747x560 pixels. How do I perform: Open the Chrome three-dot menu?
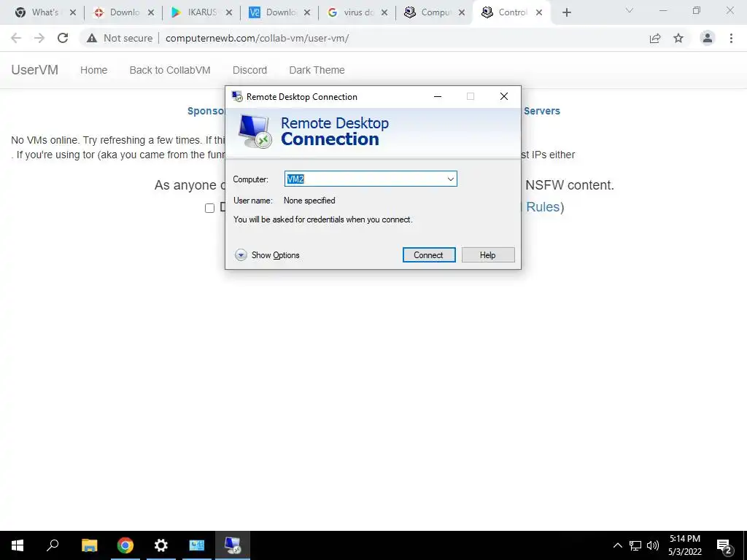pos(731,38)
